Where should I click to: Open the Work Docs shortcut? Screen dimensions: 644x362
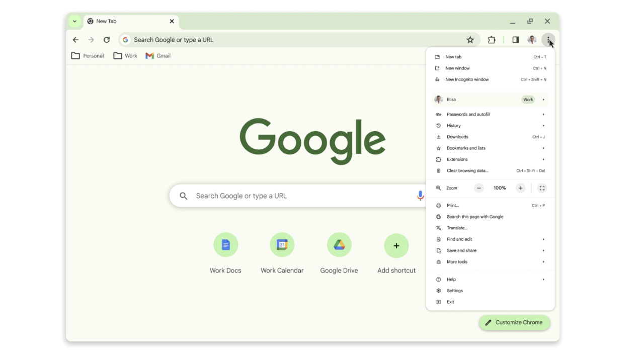pyautogui.click(x=225, y=246)
